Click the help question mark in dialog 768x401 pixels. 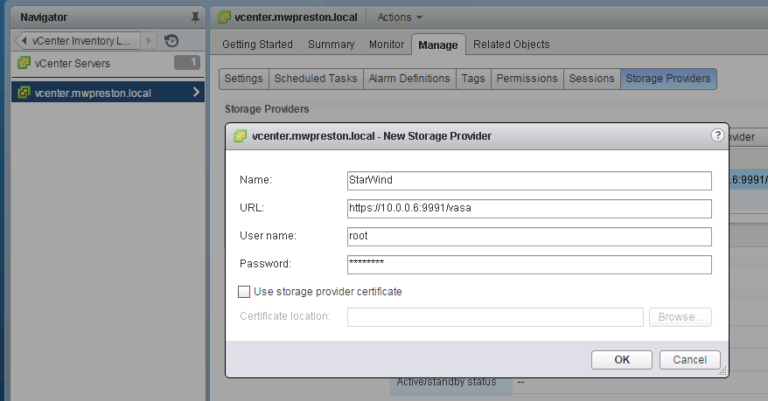717,135
